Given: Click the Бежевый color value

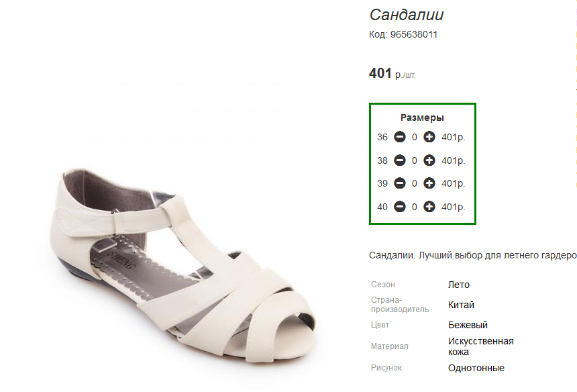Looking at the screenshot, I should coord(468,325).
